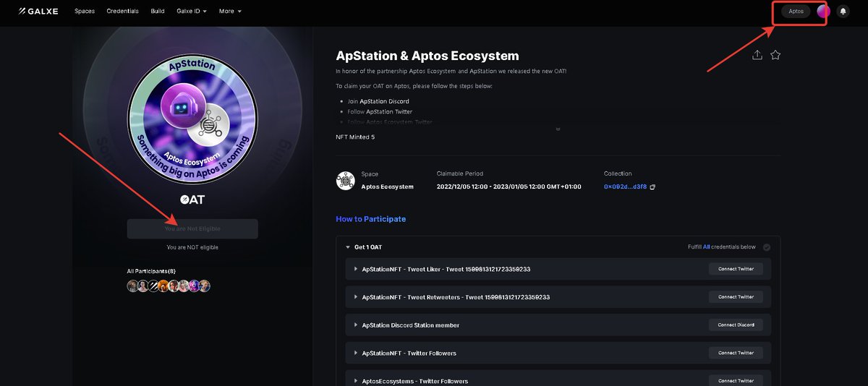Click the blue 'All' filter word
868x386 pixels.
[707, 247]
